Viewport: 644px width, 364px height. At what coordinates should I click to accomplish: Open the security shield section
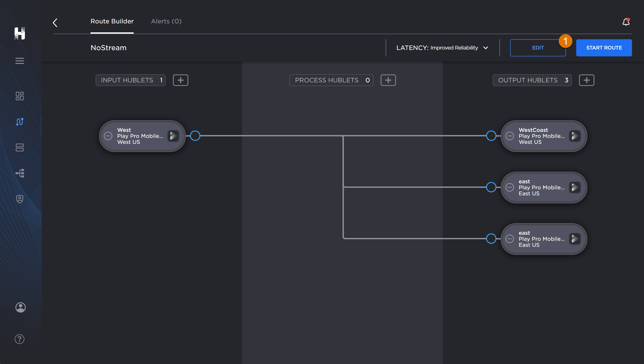[x=20, y=199]
